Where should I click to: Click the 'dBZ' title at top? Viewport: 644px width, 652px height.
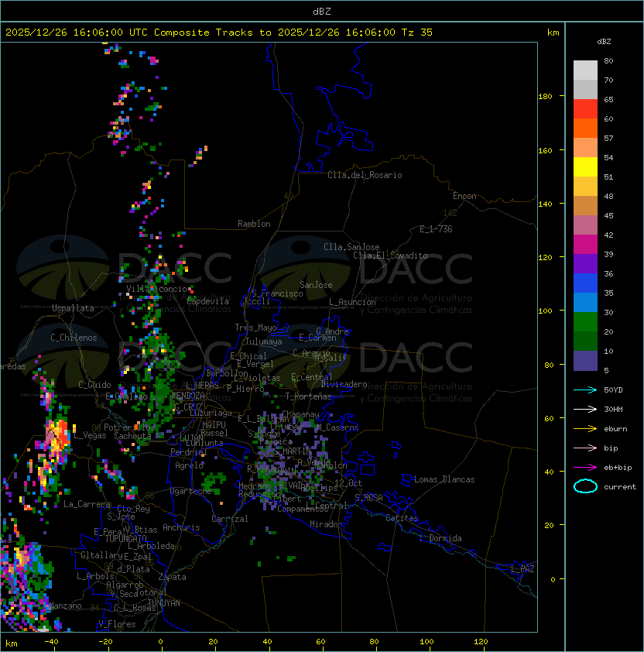322,11
